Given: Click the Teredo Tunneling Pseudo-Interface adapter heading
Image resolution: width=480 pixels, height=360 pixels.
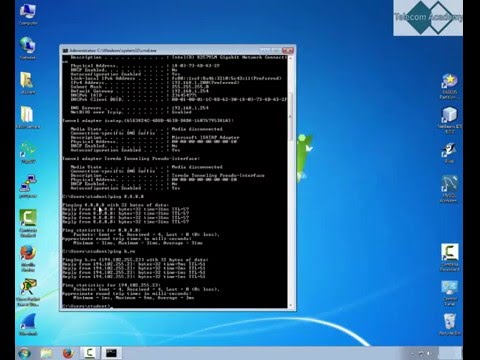Looking at the screenshot, I should tap(131, 158).
